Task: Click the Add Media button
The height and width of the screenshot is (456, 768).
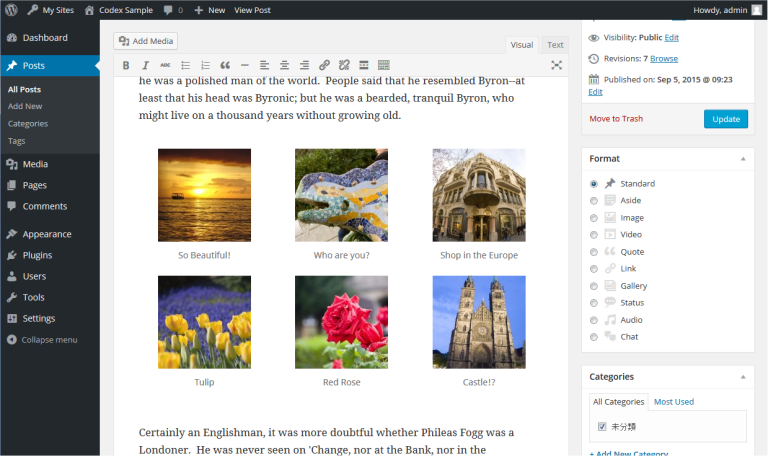Action: (x=145, y=41)
